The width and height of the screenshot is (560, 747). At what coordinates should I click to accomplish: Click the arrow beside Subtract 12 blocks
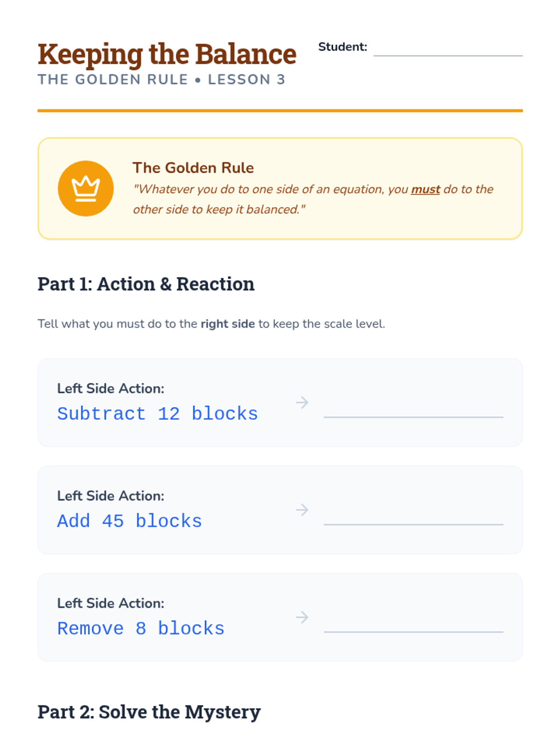pos(302,402)
